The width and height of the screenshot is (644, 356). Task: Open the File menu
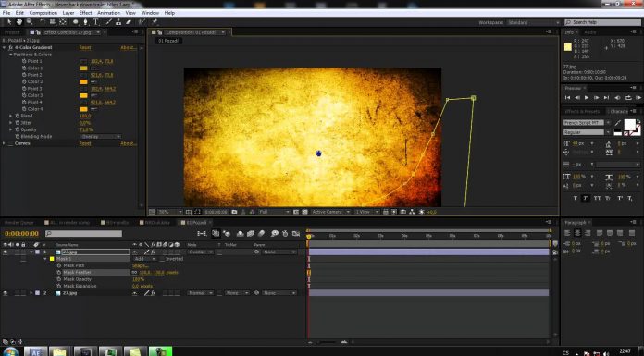pos(6,13)
